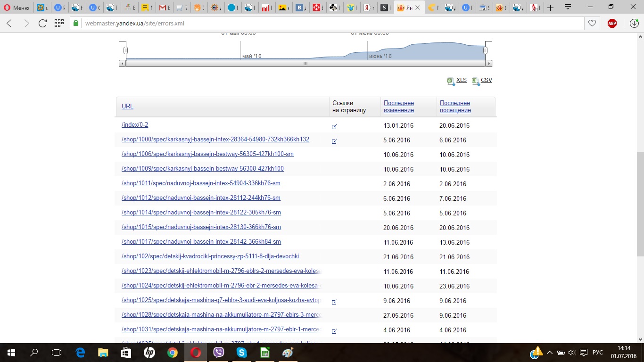Go back to the previous page
The width and height of the screenshot is (644, 362).
(x=9, y=24)
